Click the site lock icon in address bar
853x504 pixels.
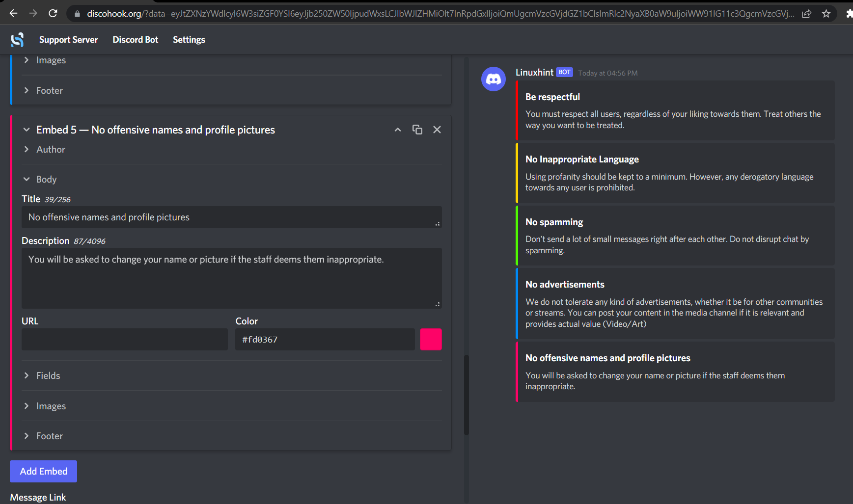click(x=77, y=14)
